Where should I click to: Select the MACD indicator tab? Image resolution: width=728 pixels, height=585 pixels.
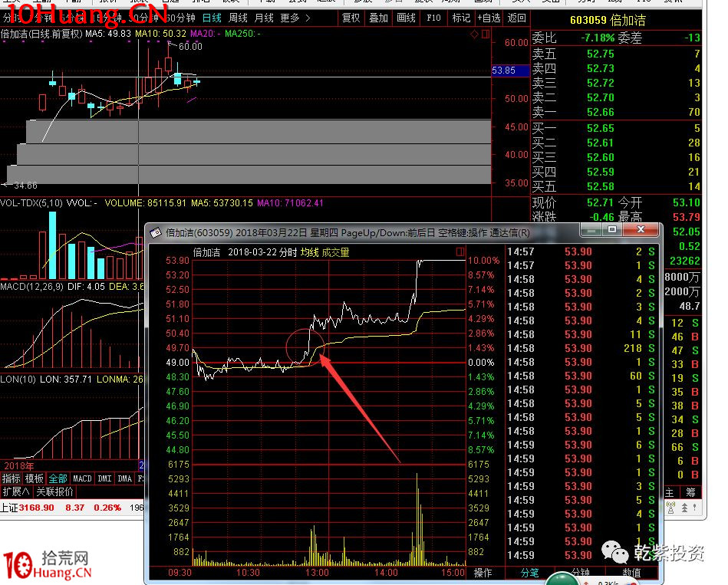pyautogui.click(x=82, y=478)
